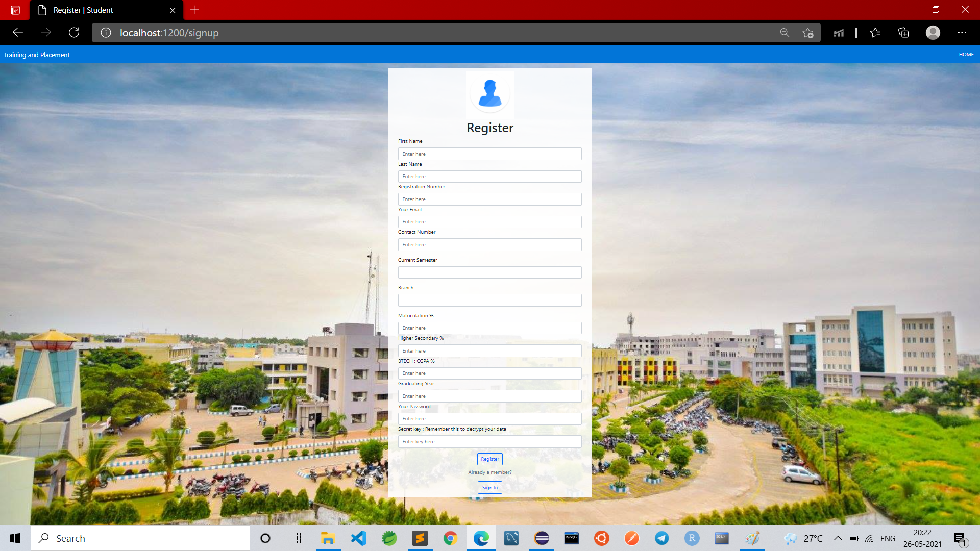
Task: Expand the Current Semester dropdown
Action: click(x=489, y=272)
